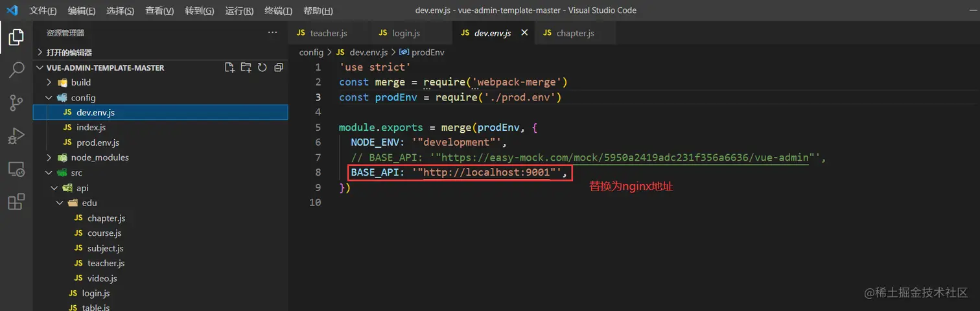Screen dimensions: 980x311
Task: Click line number 5 in the gutter
Action: (x=318, y=127)
